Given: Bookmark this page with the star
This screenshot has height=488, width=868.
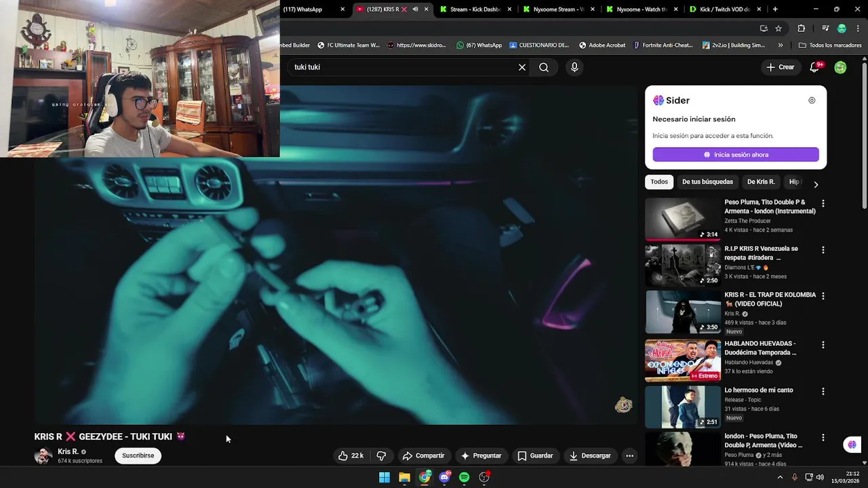Looking at the screenshot, I should pos(778,28).
